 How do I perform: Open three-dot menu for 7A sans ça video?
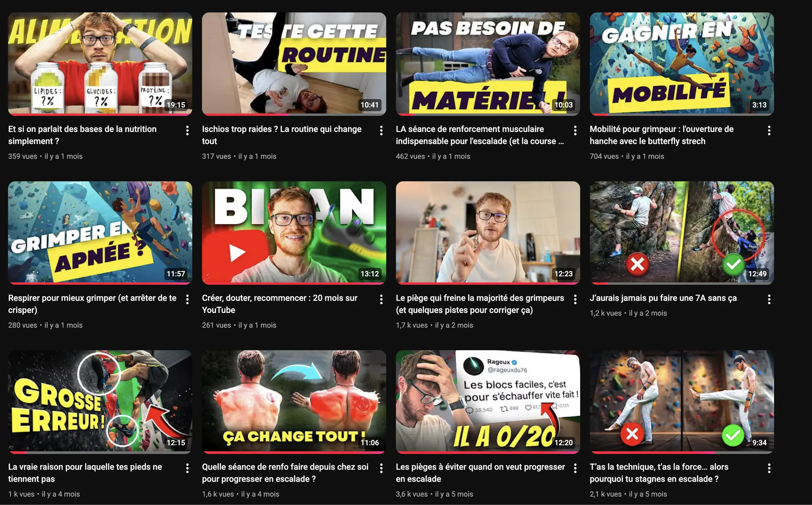point(769,299)
